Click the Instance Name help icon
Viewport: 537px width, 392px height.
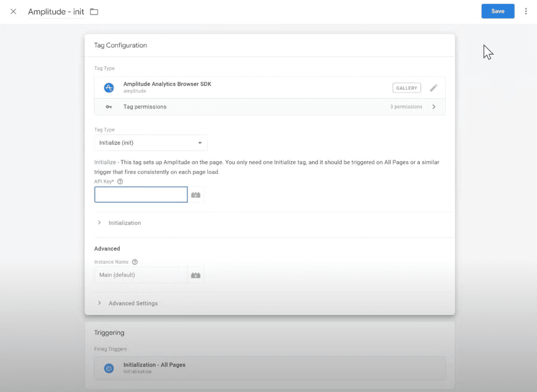pyautogui.click(x=135, y=262)
